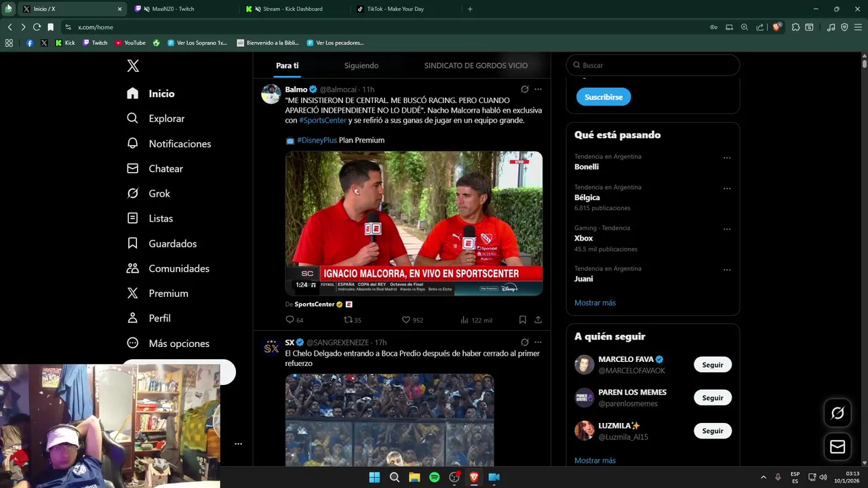Reload the page
Viewport: 868px width, 488px height.
37,27
